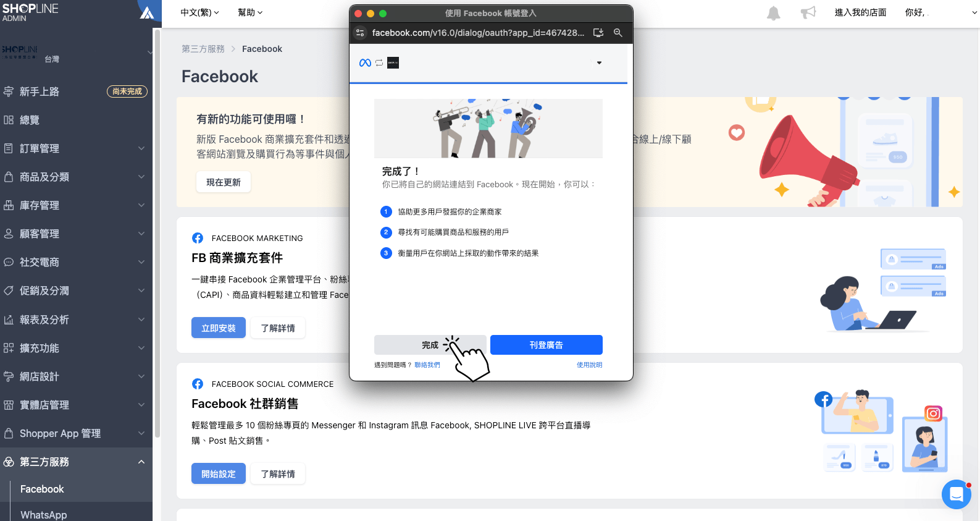
Task: Click 了解詳情 under FB 商業擴充套件
Action: coord(278,328)
